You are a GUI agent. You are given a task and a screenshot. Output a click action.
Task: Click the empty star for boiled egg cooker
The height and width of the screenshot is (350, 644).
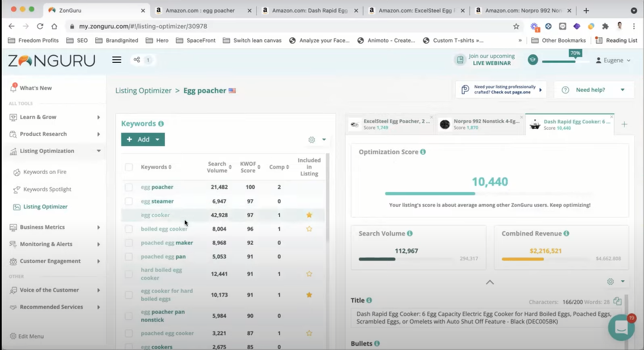coord(310,229)
